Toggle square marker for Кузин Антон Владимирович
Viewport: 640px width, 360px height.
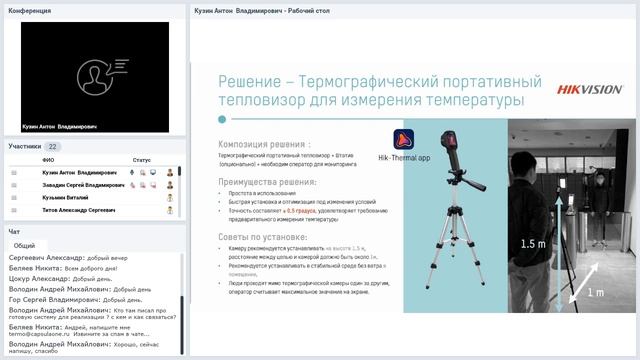tap(14, 173)
